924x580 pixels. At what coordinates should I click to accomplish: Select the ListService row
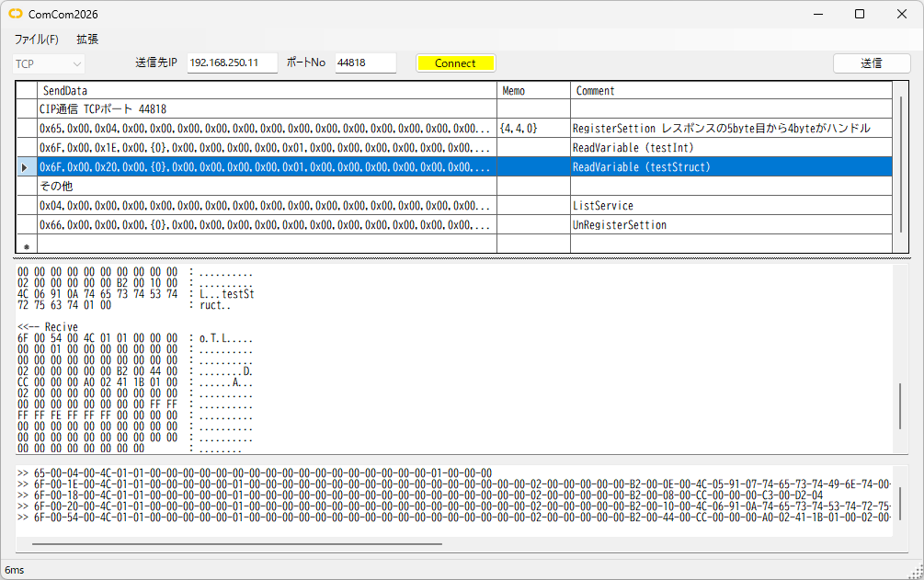[267, 206]
